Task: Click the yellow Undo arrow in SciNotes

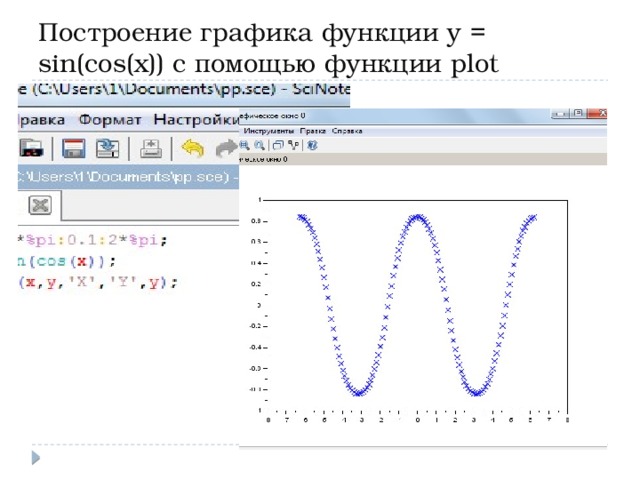Action: (193, 148)
